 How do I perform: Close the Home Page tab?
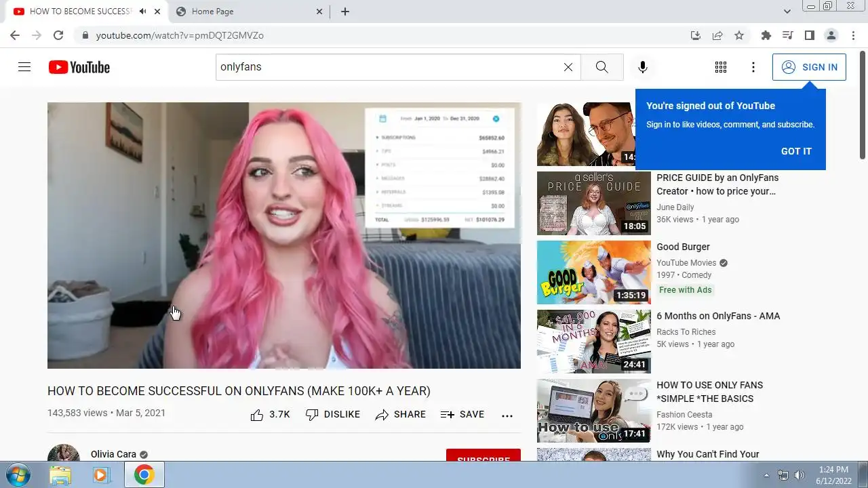320,12
